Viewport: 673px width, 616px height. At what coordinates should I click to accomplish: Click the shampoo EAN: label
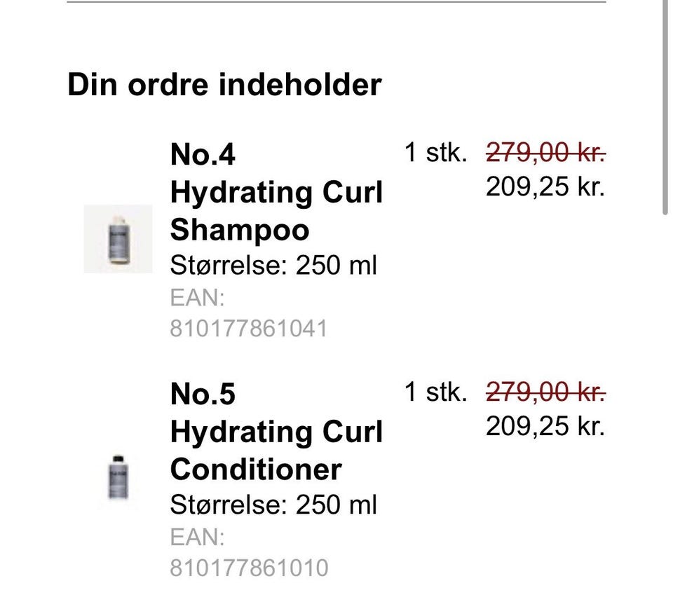coord(197,297)
